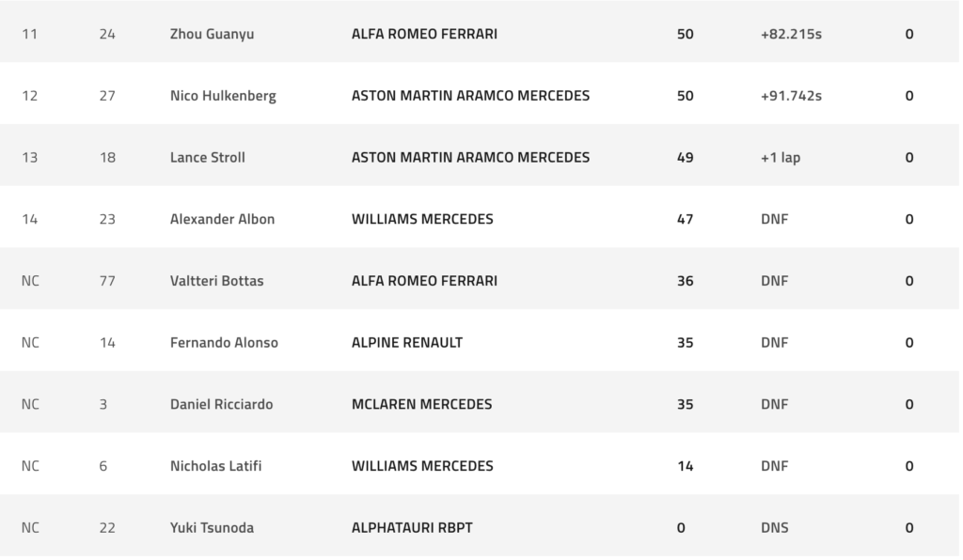Click the Alexander Albon name
Viewport: 963px width, 560px height.
(222, 219)
